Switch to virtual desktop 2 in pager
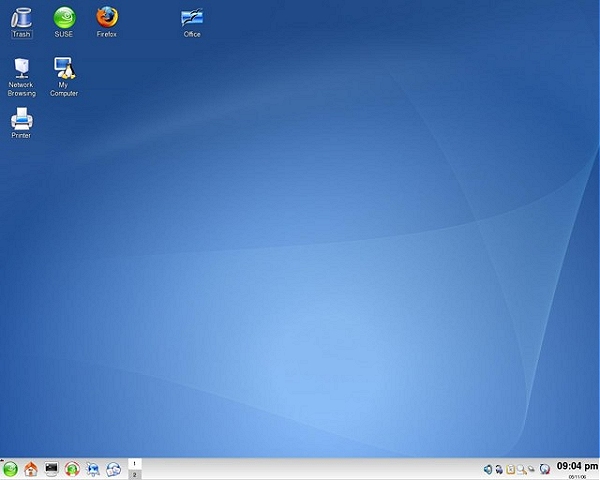The width and height of the screenshot is (600, 480). coord(134,475)
